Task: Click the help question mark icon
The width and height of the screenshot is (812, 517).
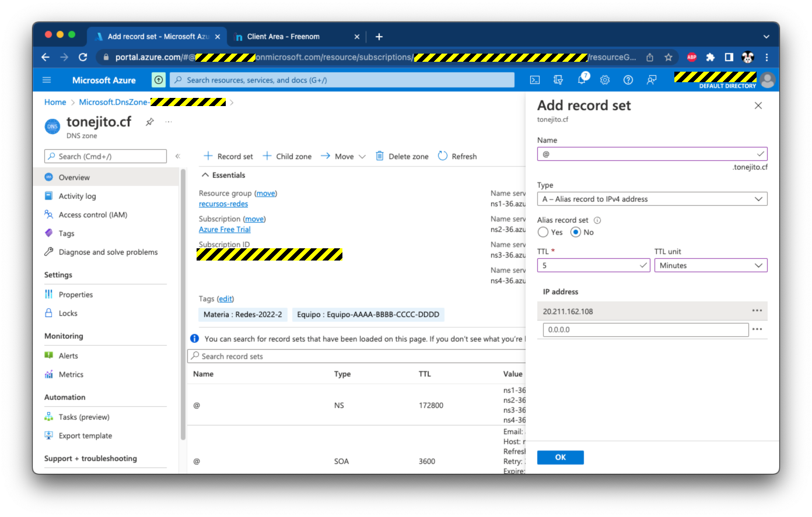Action: [628, 80]
